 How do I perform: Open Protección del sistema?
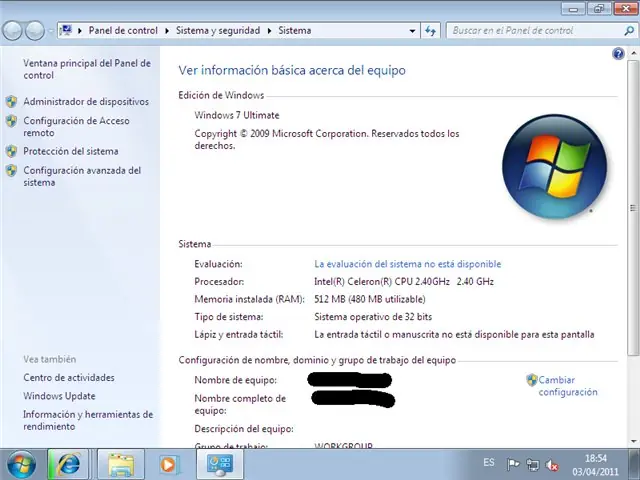pyautogui.click(x=71, y=151)
